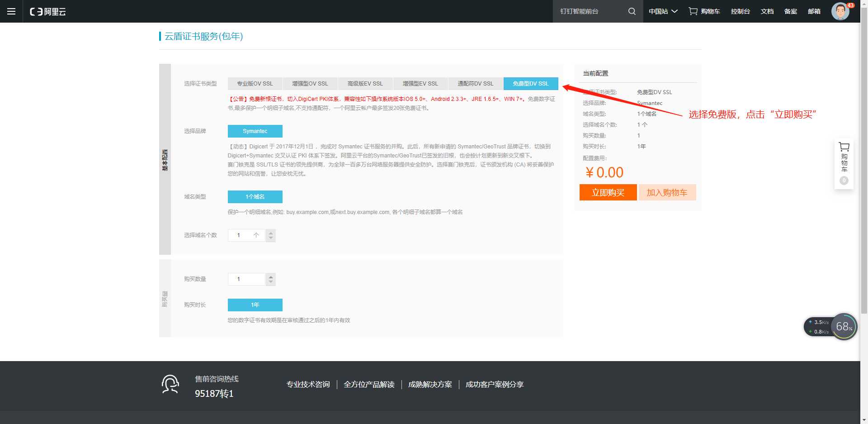Click the 立即购买 button
This screenshot has height=424, width=868.
coord(608,192)
